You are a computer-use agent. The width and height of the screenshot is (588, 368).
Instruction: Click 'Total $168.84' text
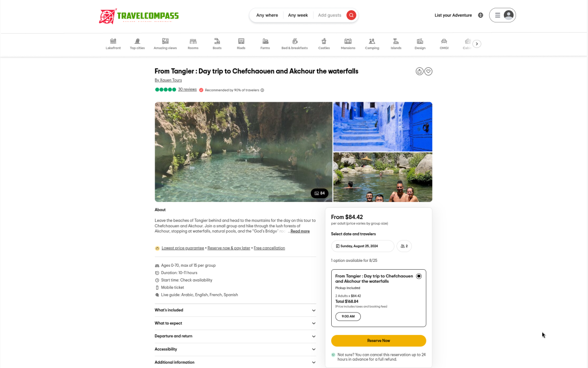point(347,301)
